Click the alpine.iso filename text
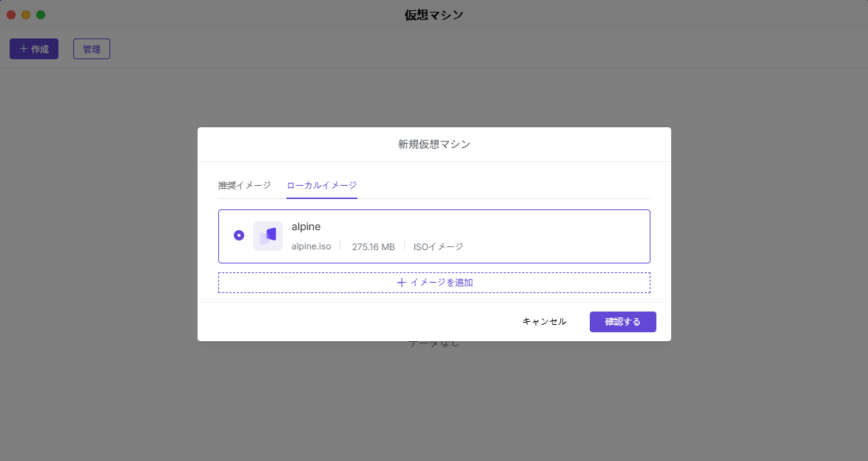The height and width of the screenshot is (461, 868). (x=311, y=246)
